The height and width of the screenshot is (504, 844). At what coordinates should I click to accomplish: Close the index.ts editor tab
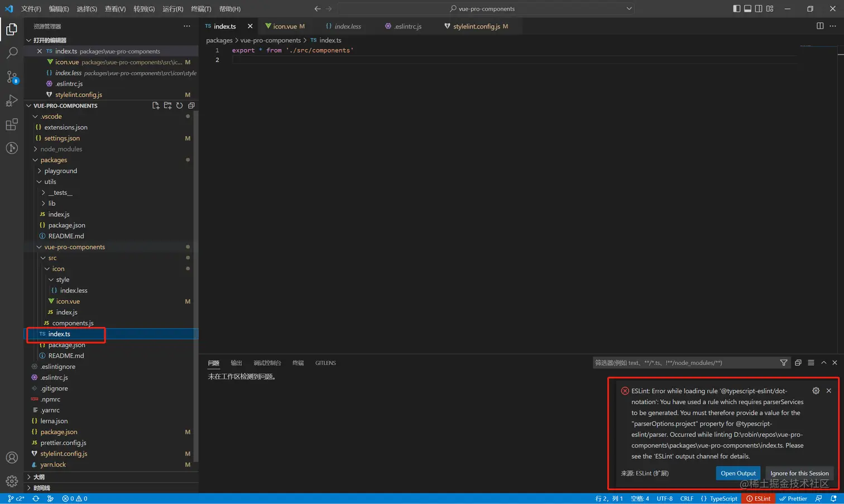pyautogui.click(x=250, y=26)
